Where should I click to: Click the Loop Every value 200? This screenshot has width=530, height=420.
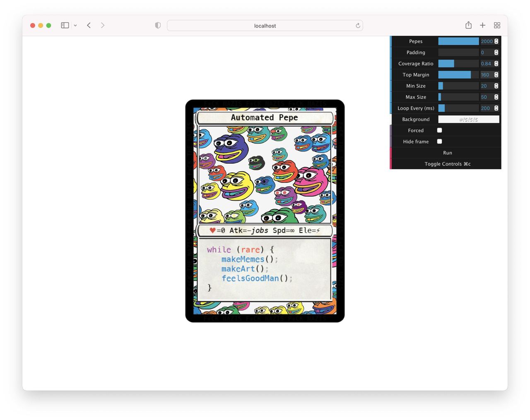487,108
